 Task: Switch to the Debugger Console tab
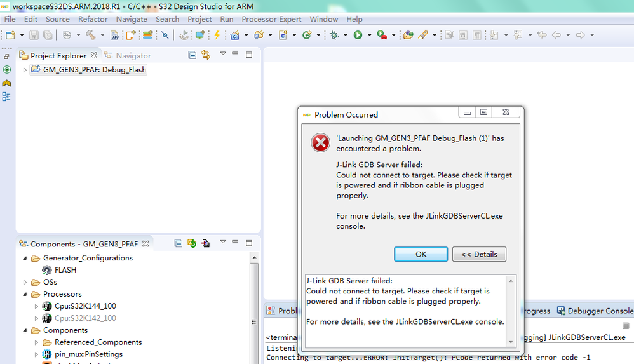[x=595, y=311]
